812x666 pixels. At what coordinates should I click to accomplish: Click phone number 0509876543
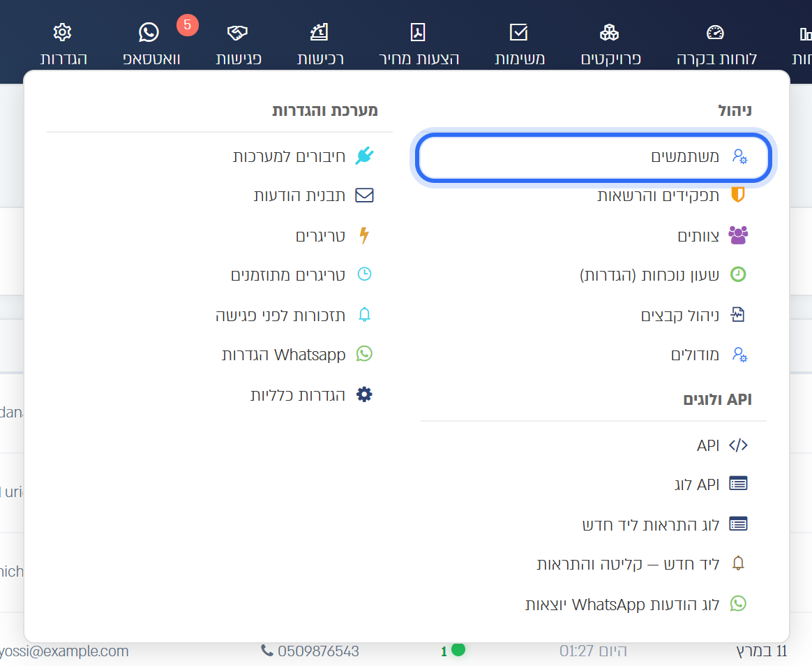click(x=318, y=651)
